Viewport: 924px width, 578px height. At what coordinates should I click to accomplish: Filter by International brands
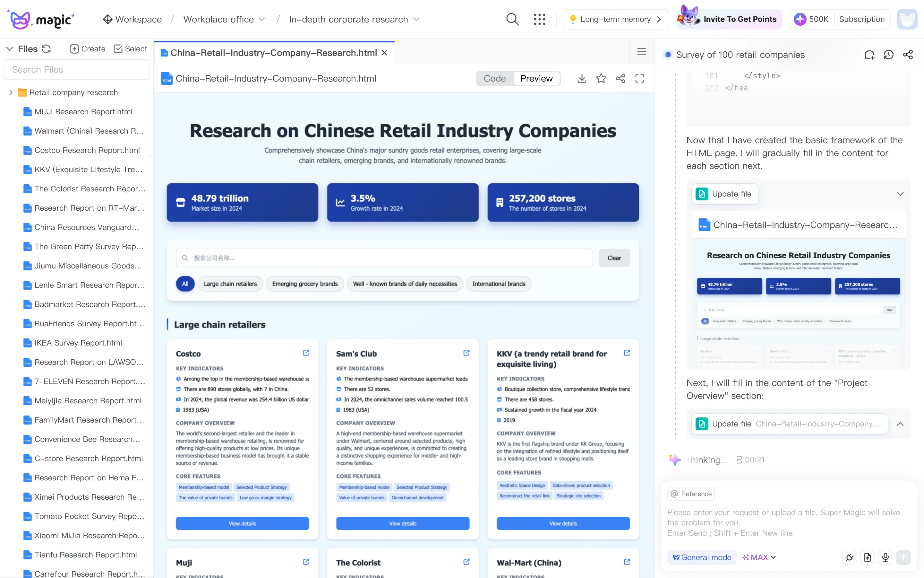pos(499,284)
